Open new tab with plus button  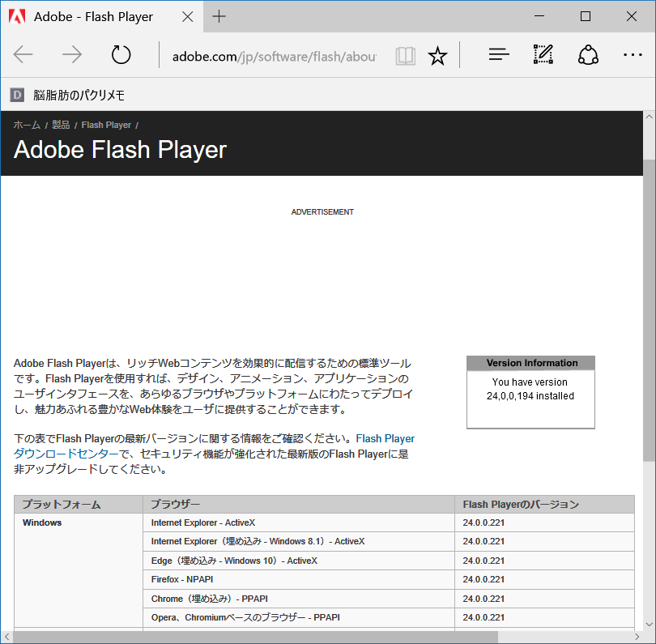pyautogui.click(x=219, y=17)
